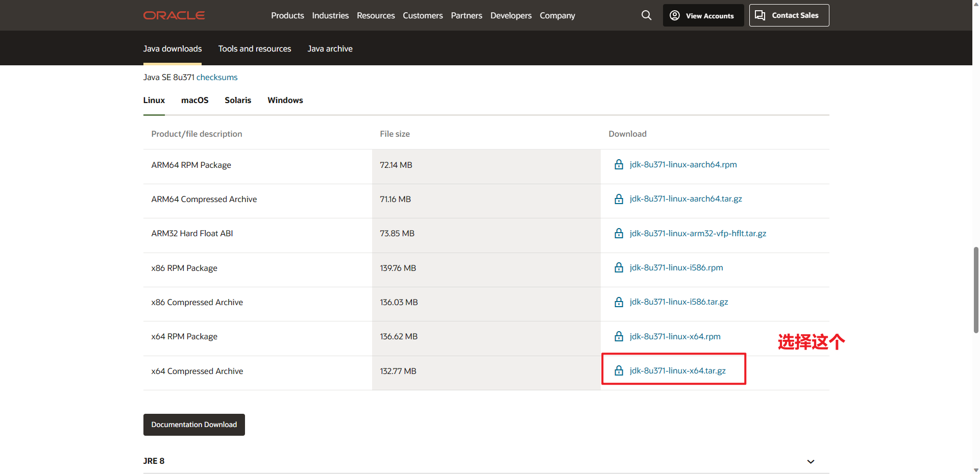
Task: Expand the JRE 8 section chevron
Action: [811, 462]
